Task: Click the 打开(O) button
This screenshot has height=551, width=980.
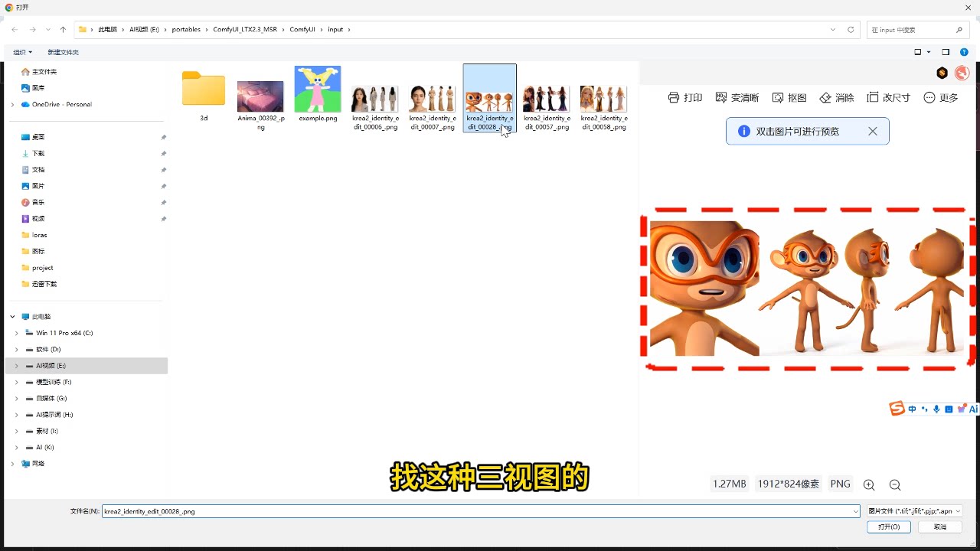Action: (889, 527)
